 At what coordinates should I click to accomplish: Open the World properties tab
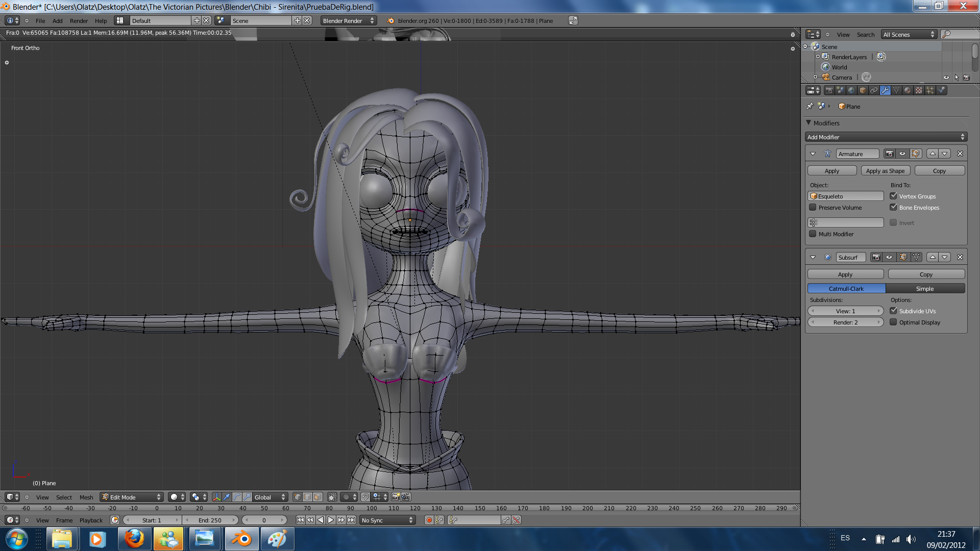click(x=851, y=90)
